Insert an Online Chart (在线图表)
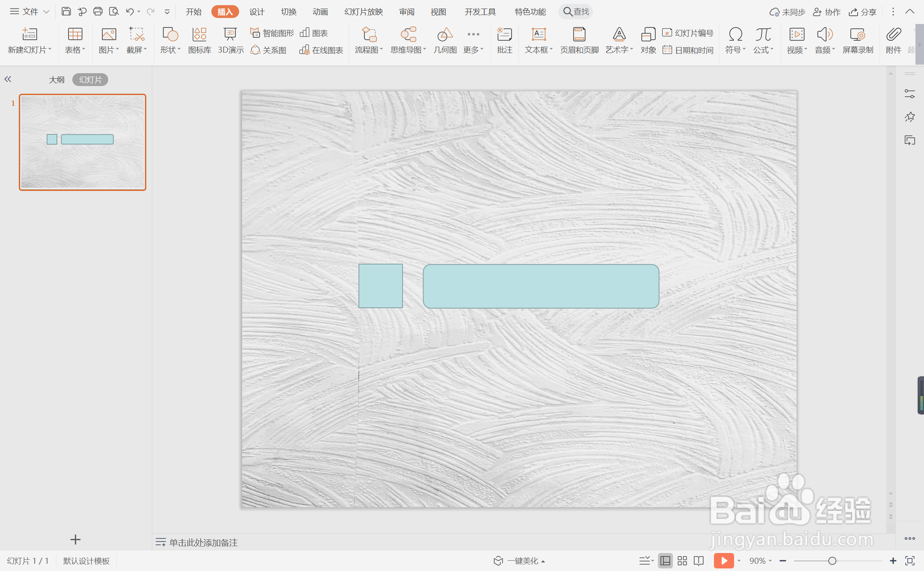This screenshot has width=924, height=571. point(321,50)
